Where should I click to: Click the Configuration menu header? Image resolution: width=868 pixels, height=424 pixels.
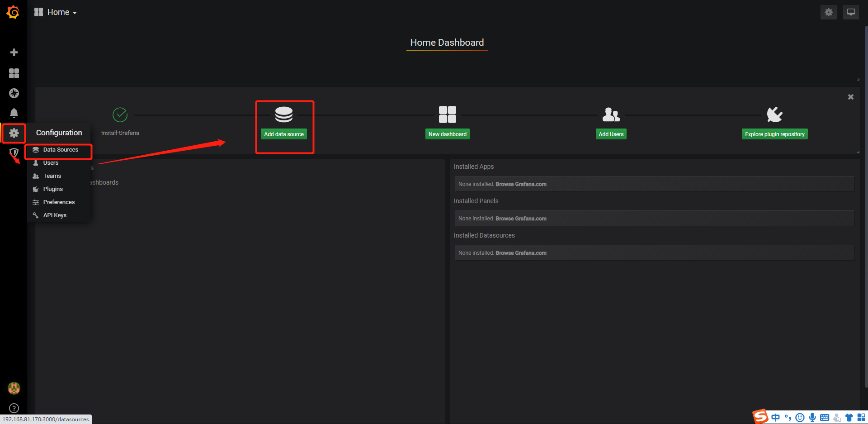point(59,133)
